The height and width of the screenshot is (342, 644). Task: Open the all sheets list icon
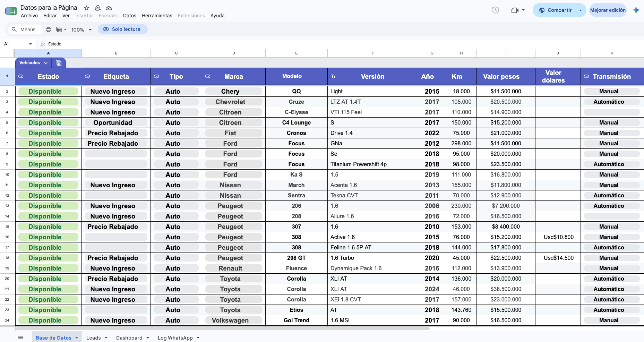click(21, 337)
